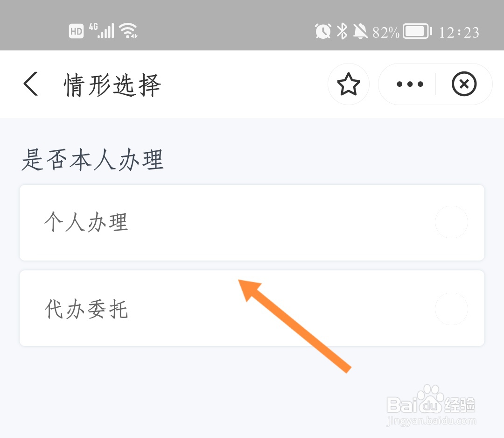Image resolution: width=504 pixels, height=438 pixels.
Task: Tap the battery indicator icon
Action: [417, 31]
